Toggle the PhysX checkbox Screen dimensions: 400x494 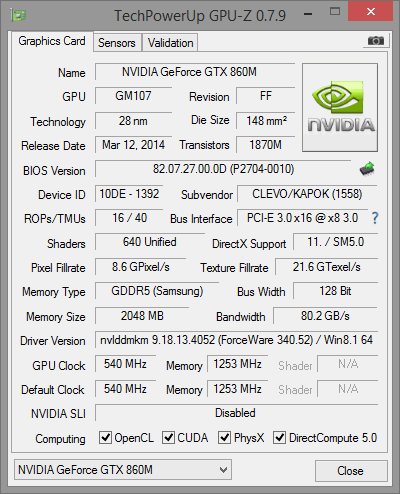(x=224, y=437)
